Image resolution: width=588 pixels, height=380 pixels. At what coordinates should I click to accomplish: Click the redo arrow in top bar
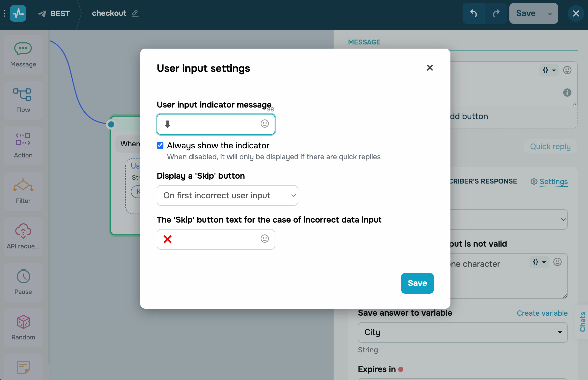click(496, 13)
